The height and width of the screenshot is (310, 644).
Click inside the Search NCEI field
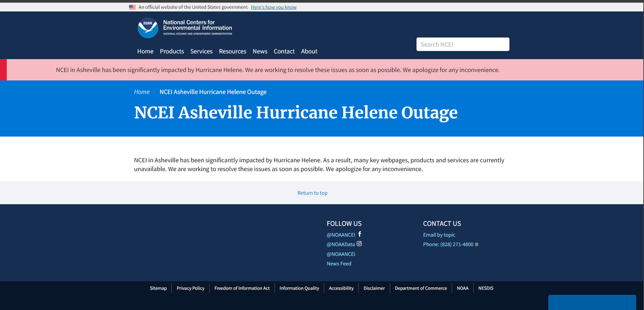462,44
